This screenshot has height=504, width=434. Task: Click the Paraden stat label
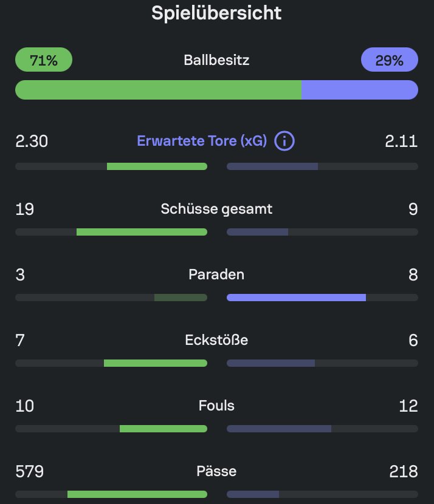tap(216, 274)
